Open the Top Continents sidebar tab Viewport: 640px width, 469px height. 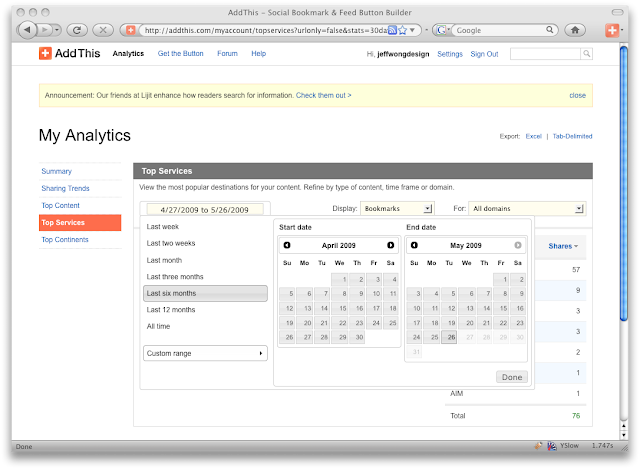pyautogui.click(x=66, y=240)
